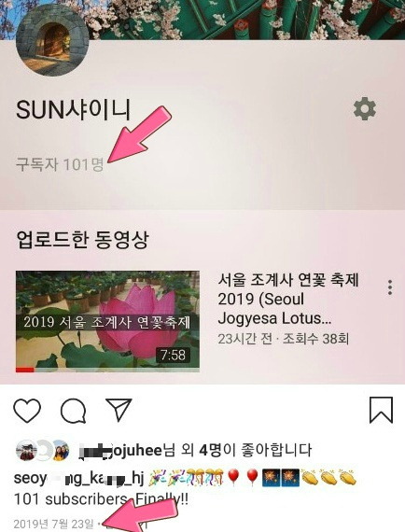Tap the first liker avatar in likes row
The height and width of the screenshot is (532, 405).
26,450
